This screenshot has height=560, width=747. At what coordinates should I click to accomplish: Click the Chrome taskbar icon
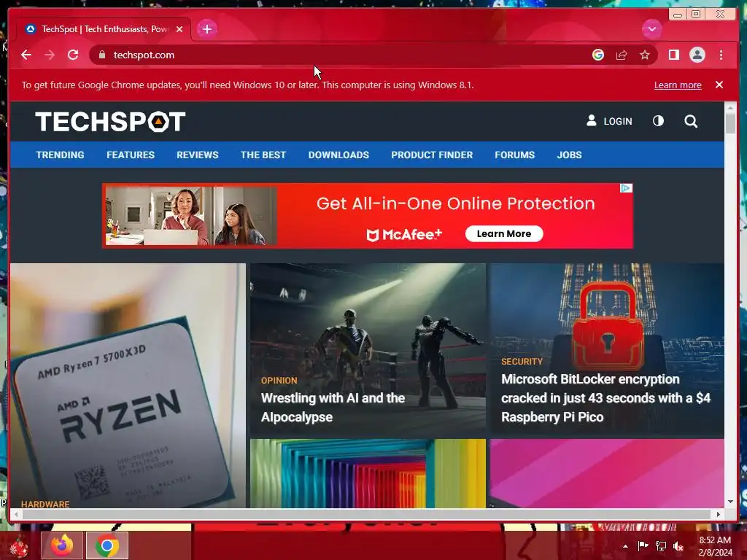point(107,545)
